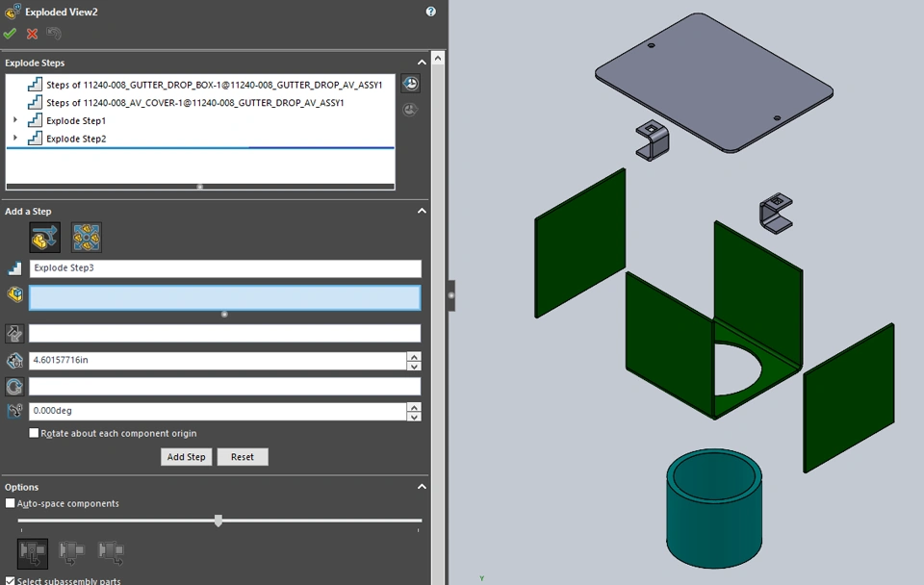Collapse the Options section

click(422, 487)
